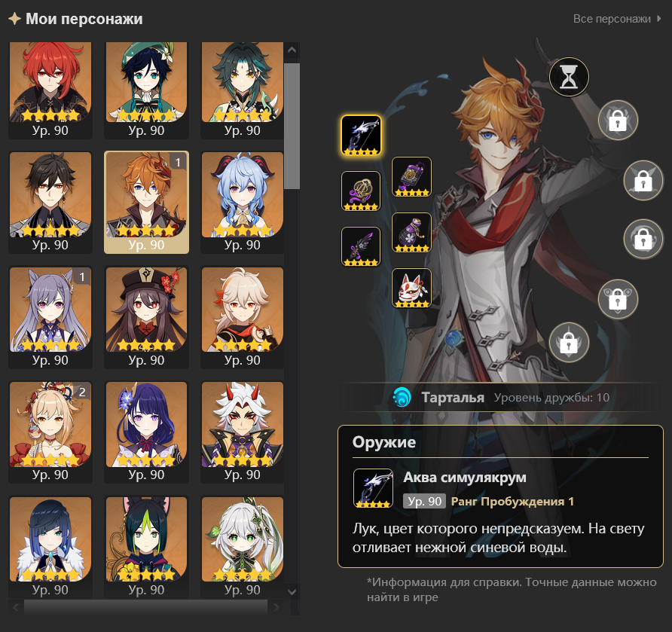672x632 pixels.
Task: Click the horizontal scrollbar right arrow
Action: click(276, 607)
